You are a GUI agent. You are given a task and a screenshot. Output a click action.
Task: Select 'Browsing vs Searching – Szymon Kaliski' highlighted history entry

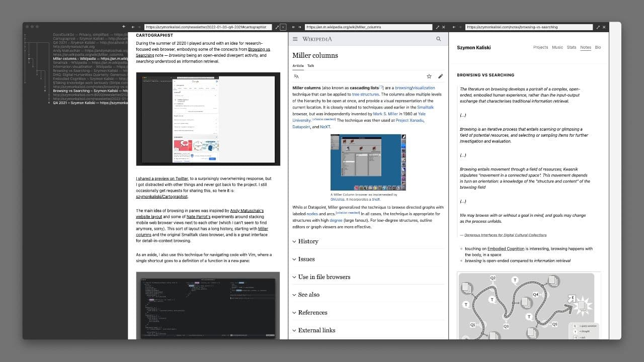pyautogui.click(x=91, y=91)
